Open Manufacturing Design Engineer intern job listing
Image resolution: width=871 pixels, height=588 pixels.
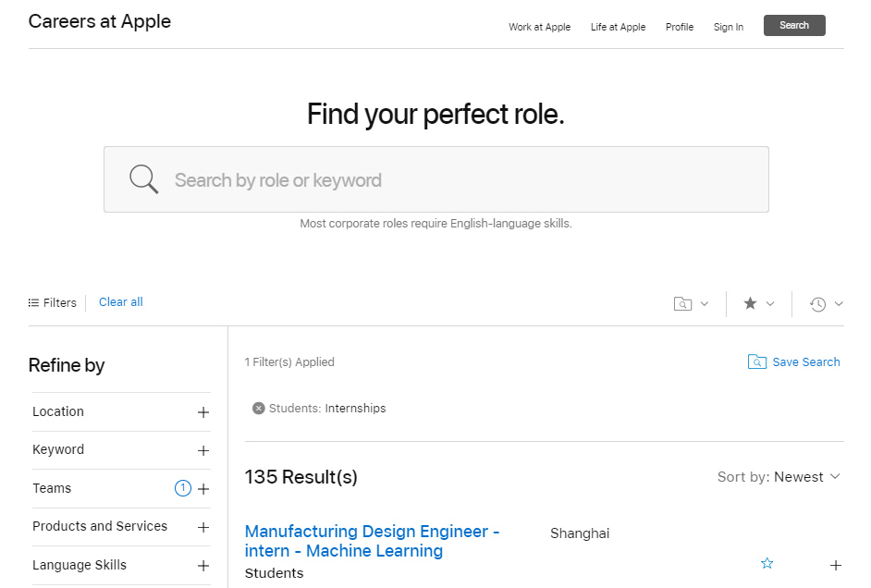[372, 541]
